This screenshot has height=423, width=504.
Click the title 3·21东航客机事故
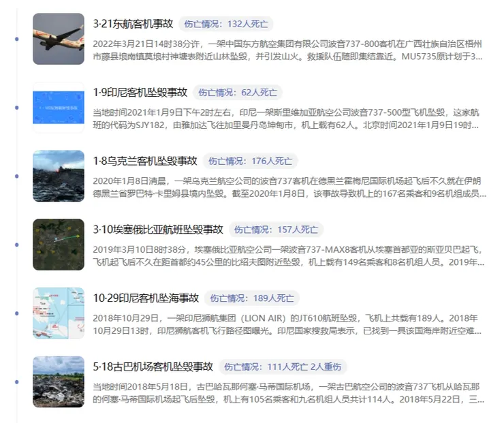click(x=133, y=24)
